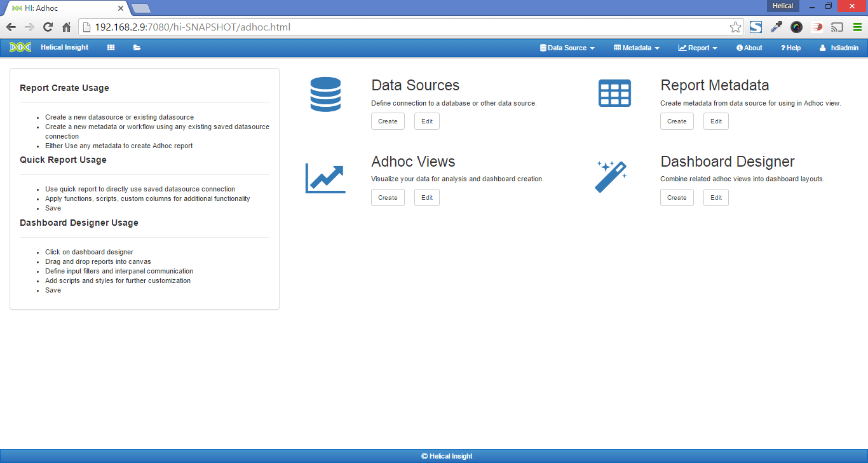
Task: Click Create under Dashboard Designer
Action: tap(677, 197)
